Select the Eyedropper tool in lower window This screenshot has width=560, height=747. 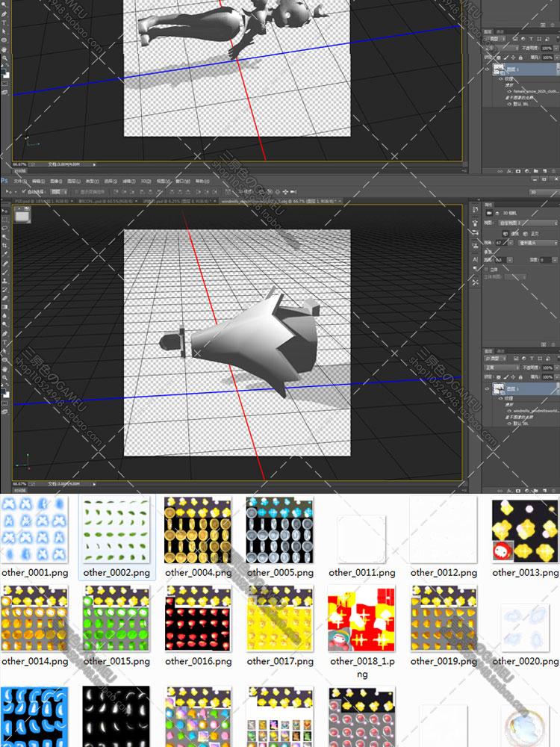[x=4, y=253]
